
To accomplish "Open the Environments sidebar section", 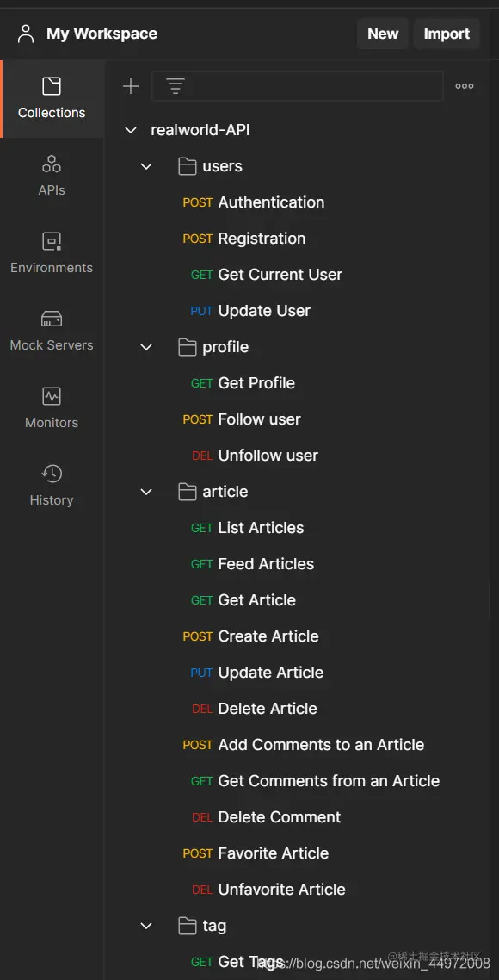I will [52, 254].
